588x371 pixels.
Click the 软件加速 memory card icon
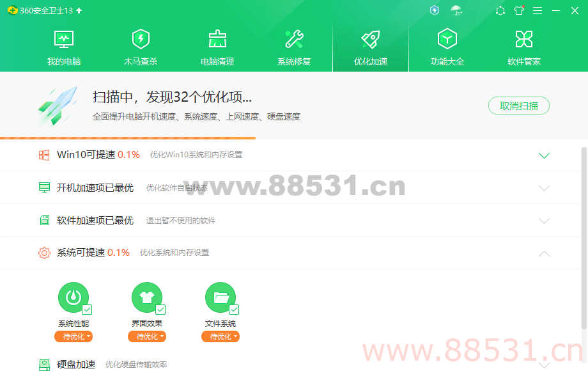45,220
